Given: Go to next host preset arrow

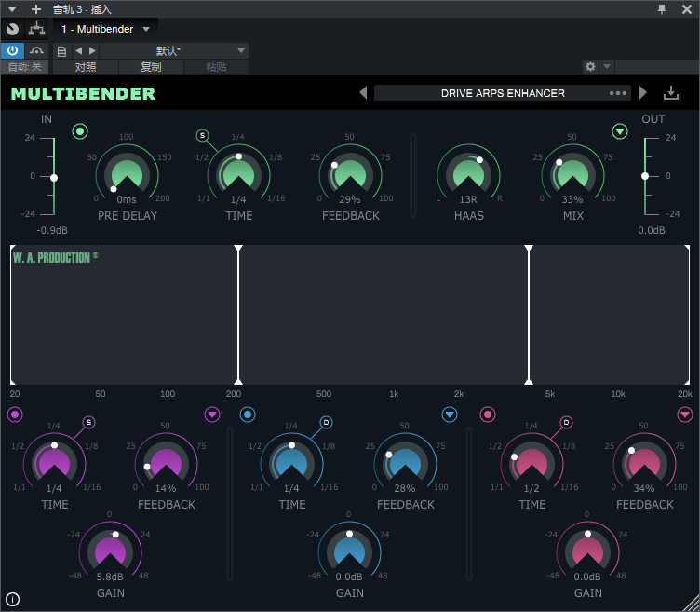Looking at the screenshot, I should coord(92,51).
